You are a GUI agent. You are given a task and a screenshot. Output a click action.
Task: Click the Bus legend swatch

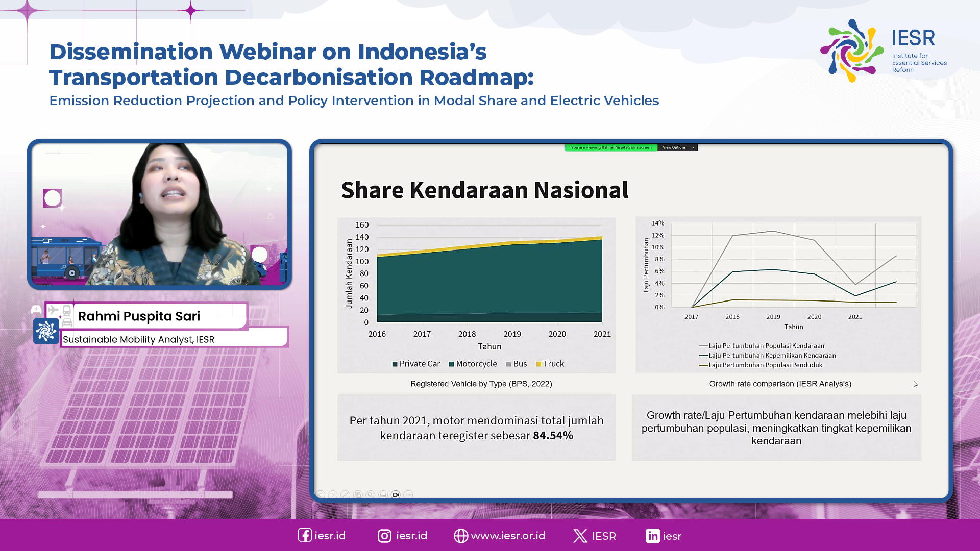[508, 364]
